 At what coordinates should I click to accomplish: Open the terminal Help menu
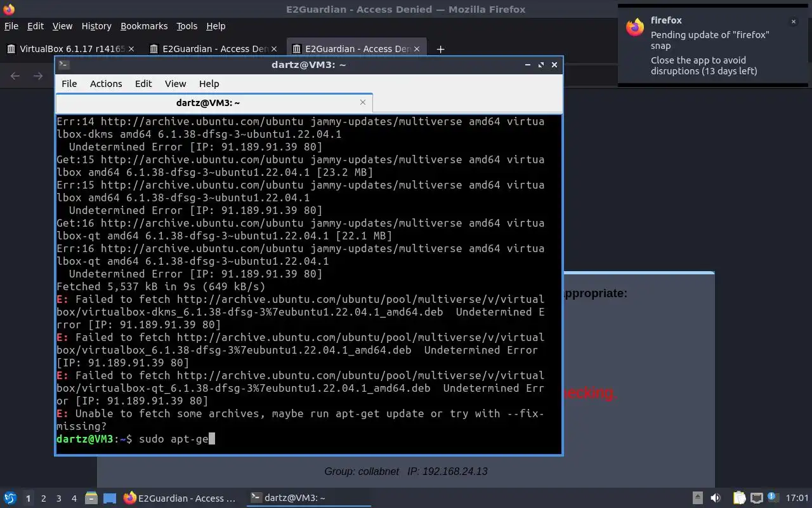(x=209, y=83)
